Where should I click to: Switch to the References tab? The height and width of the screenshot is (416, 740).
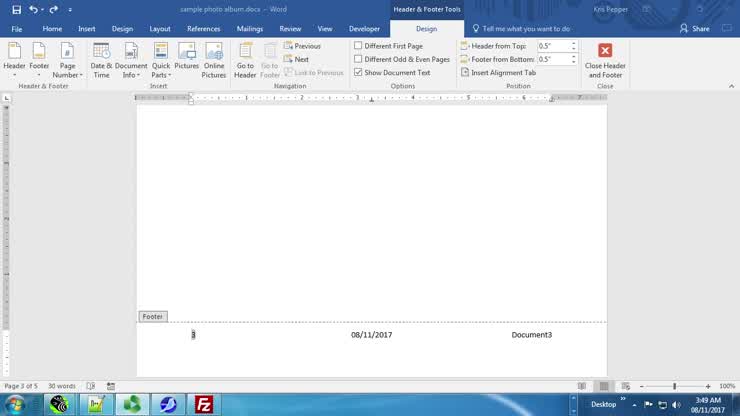[203, 29]
